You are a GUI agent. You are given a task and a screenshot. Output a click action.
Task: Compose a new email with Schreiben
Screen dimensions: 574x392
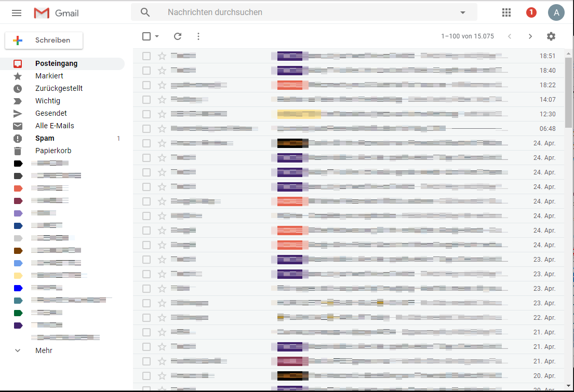pos(44,40)
